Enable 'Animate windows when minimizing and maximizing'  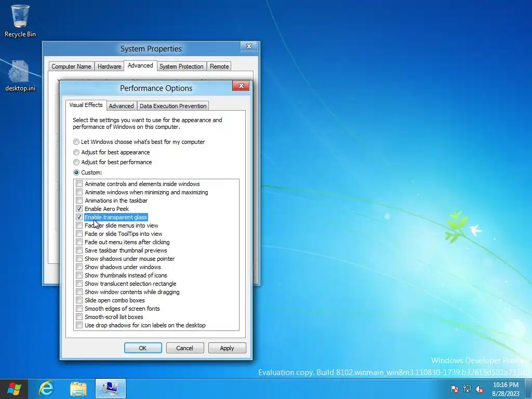tap(79, 192)
